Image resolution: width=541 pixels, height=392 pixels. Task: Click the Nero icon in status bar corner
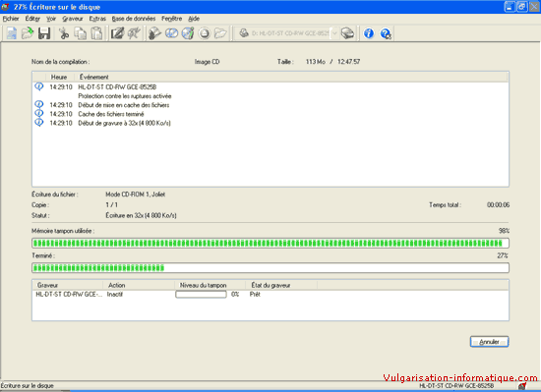click(x=522, y=386)
